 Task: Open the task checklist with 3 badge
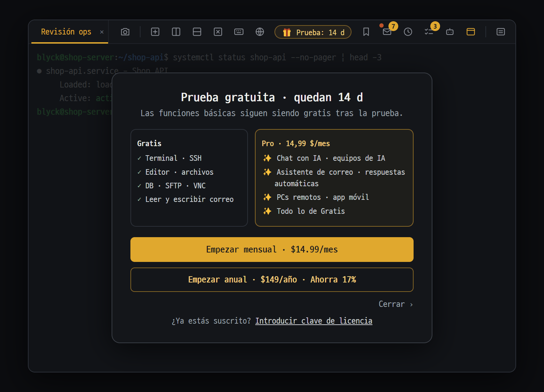coord(429,32)
